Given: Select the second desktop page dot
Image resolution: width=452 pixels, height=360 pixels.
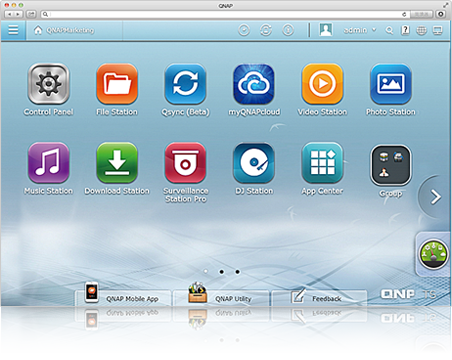Looking at the screenshot, I should pos(222,272).
